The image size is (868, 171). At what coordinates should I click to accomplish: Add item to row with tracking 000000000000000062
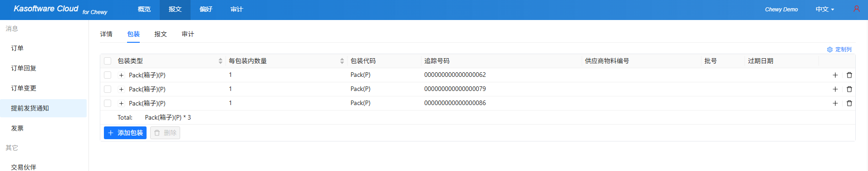pyautogui.click(x=835, y=75)
